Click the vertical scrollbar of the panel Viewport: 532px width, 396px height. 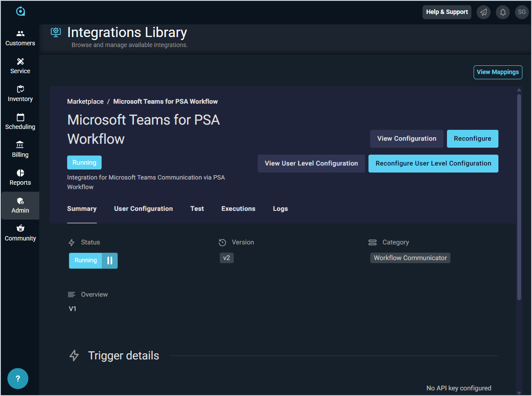(x=519, y=196)
